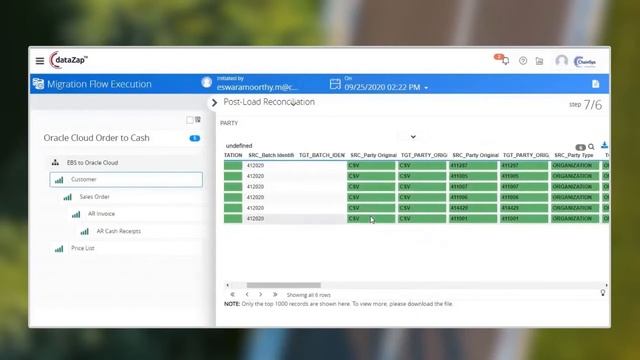Screen dimensions: 640x360
Task: Click the blue count badge beside Order to Cash
Action: (x=195, y=138)
